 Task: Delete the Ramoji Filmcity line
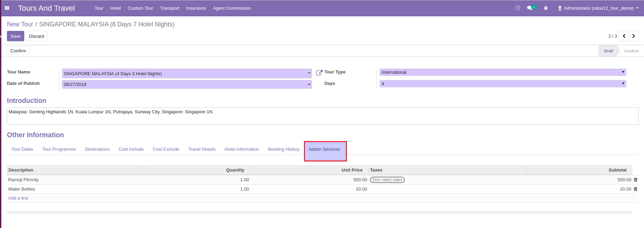click(x=636, y=180)
